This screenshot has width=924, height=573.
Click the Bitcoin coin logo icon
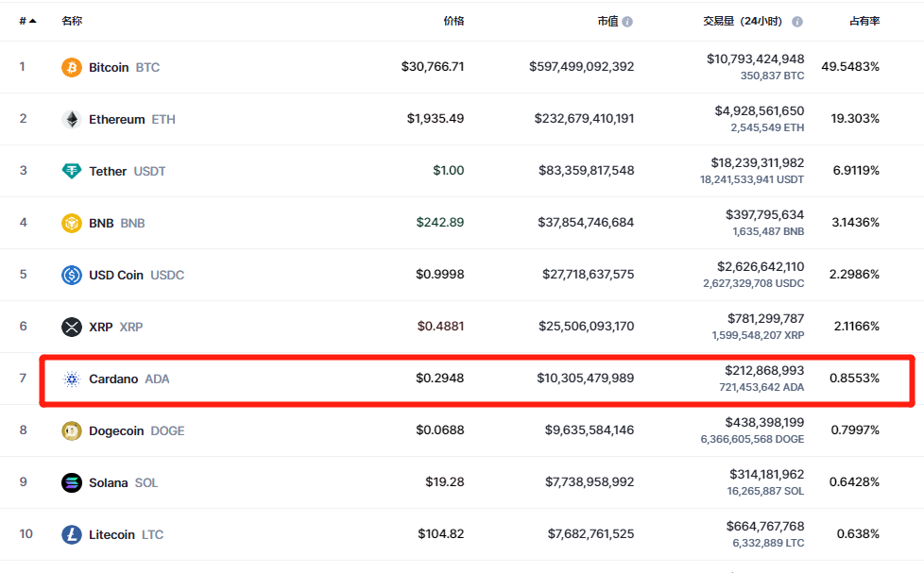(72, 67)
